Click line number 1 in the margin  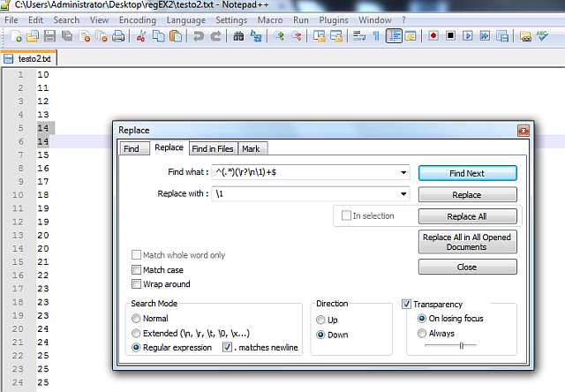coord(20,74)
